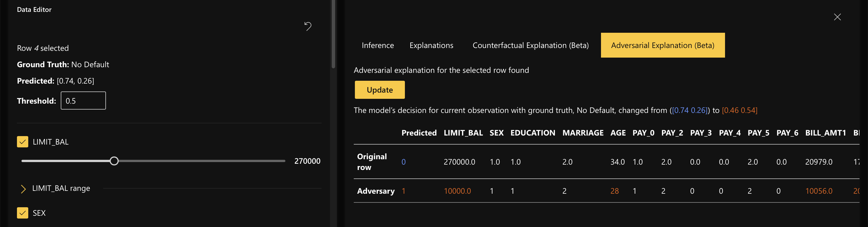Toggle the SEX feature checkbox
The width and height of the screenshot is (868, 227).
point(23,213)
